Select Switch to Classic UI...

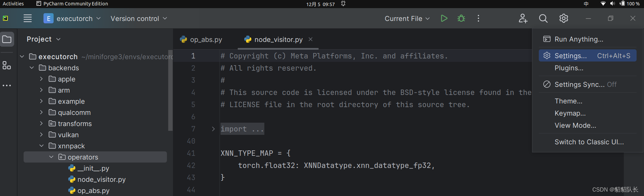point(587,142)
